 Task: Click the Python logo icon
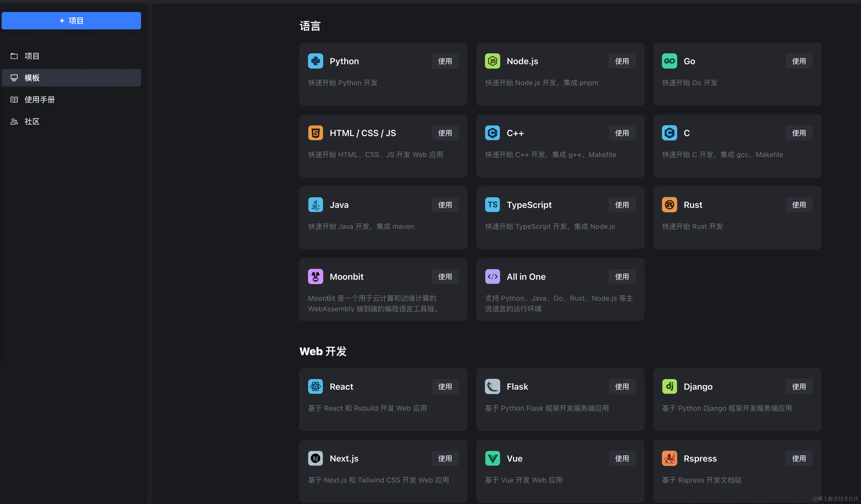click(x=315, y=61)
